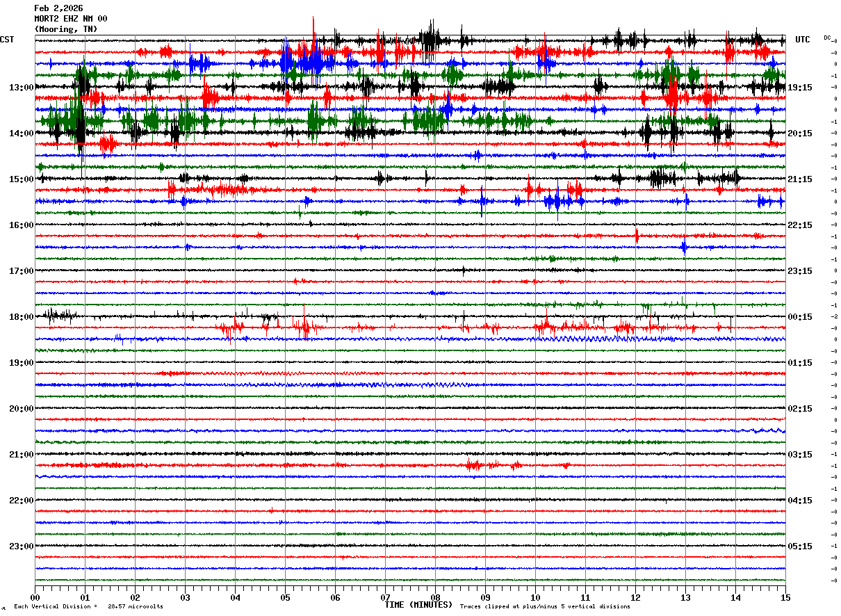Select the 13:00 CST time marker
Screen dimensions: 841x616
[x=22, y=88]
